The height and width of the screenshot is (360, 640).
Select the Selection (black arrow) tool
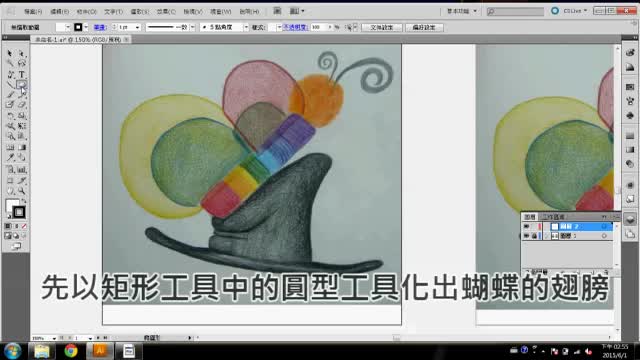[10, 54]
